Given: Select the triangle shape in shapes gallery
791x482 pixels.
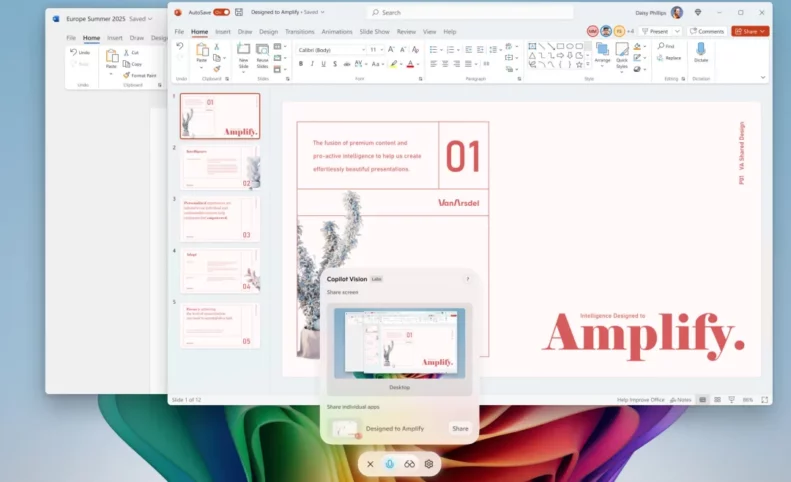Looking at the screenshot, I should (x=532, y=56).
